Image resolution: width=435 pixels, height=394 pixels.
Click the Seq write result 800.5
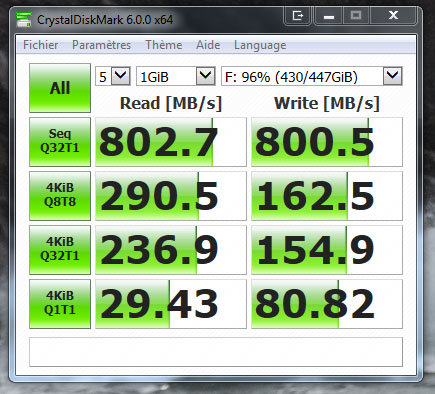pyautogui.click(x=327, y=142)
